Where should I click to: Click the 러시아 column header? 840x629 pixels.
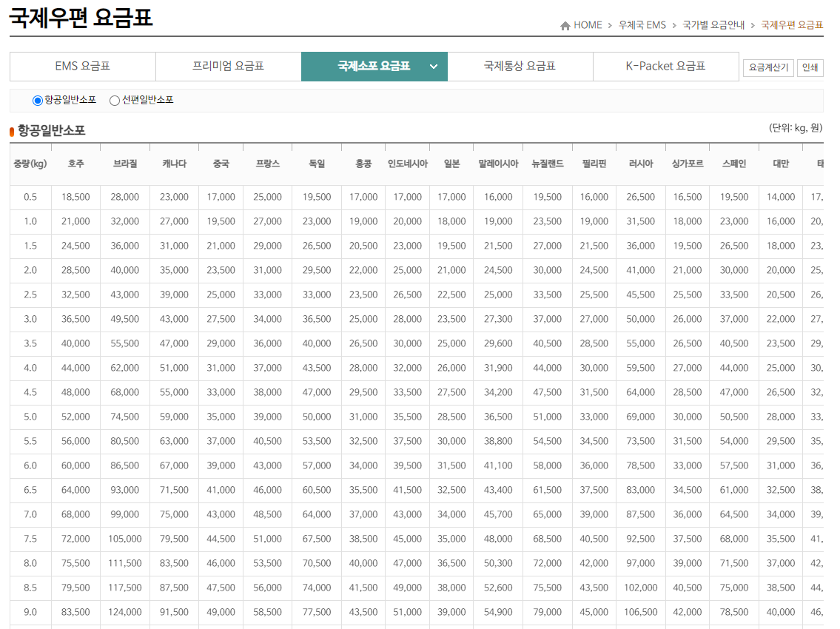pos(641,164)
